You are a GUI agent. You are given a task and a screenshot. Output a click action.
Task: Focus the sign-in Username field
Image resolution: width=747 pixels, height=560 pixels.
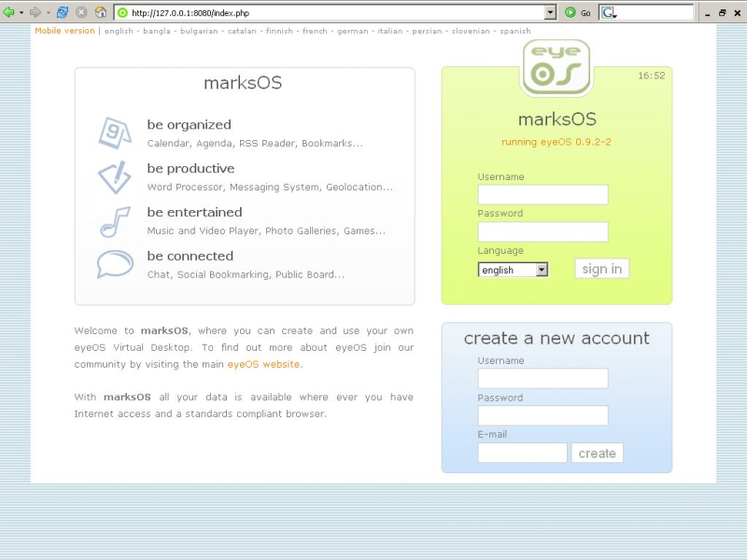pyautogui.click(x=543, y=195)
